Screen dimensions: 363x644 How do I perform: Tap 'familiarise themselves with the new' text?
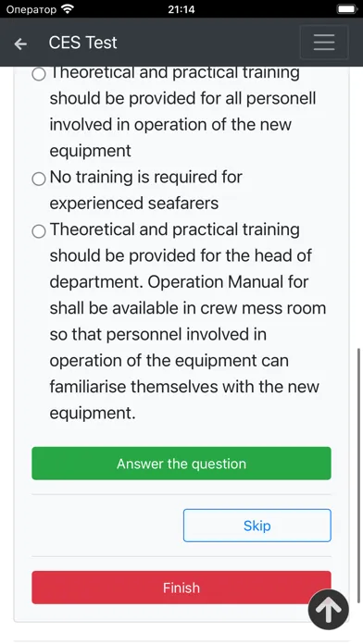[x=184, y=387]
